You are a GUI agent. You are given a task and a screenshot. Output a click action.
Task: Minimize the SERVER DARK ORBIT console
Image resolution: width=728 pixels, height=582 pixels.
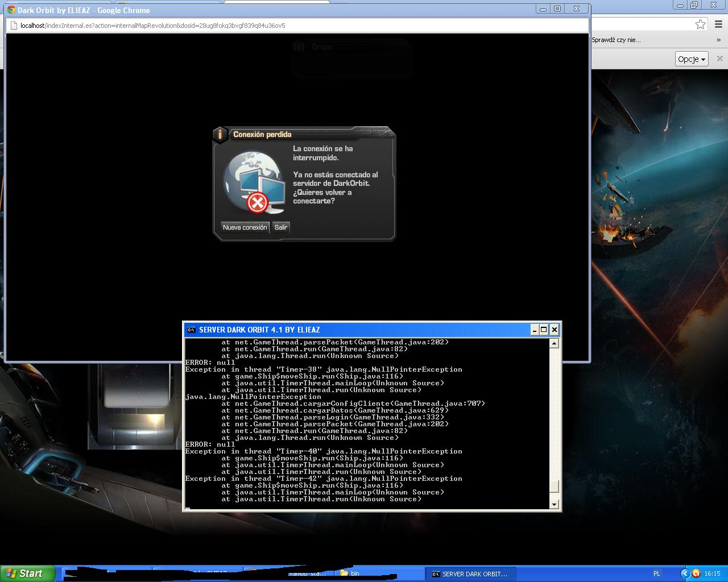535,330
